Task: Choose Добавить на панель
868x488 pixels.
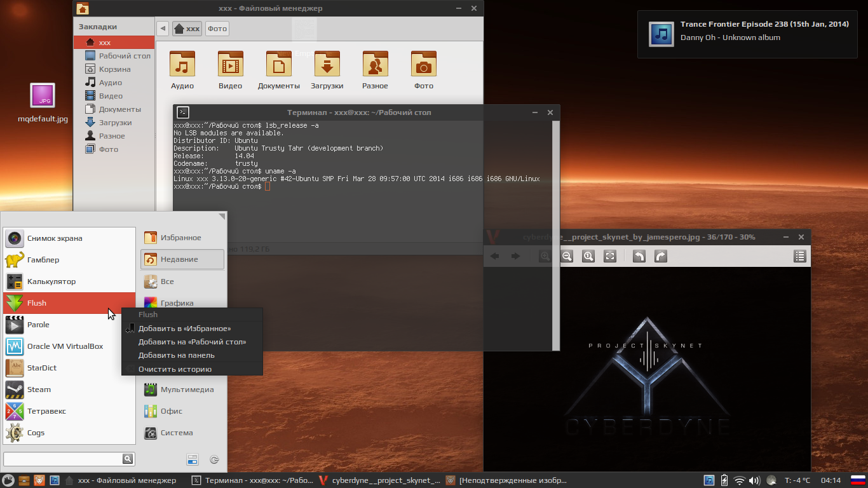Action: tap(192, 355)
